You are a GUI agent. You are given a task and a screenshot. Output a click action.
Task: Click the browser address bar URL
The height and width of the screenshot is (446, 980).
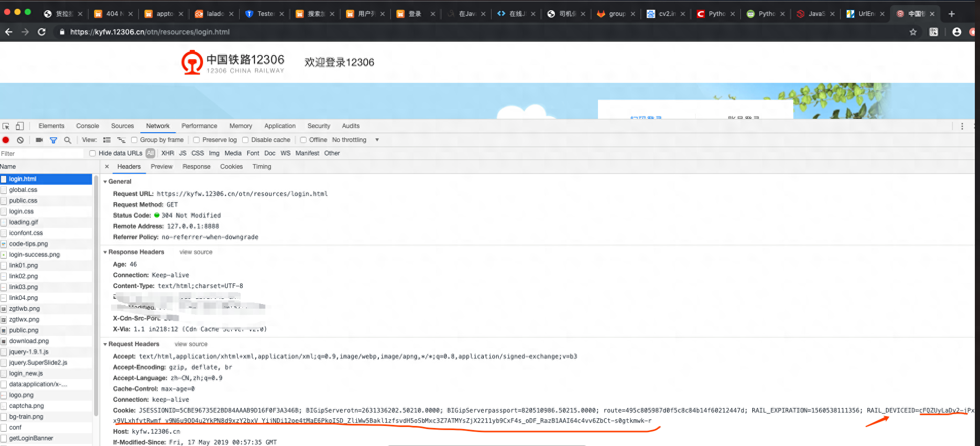click(x=150, y=32)
